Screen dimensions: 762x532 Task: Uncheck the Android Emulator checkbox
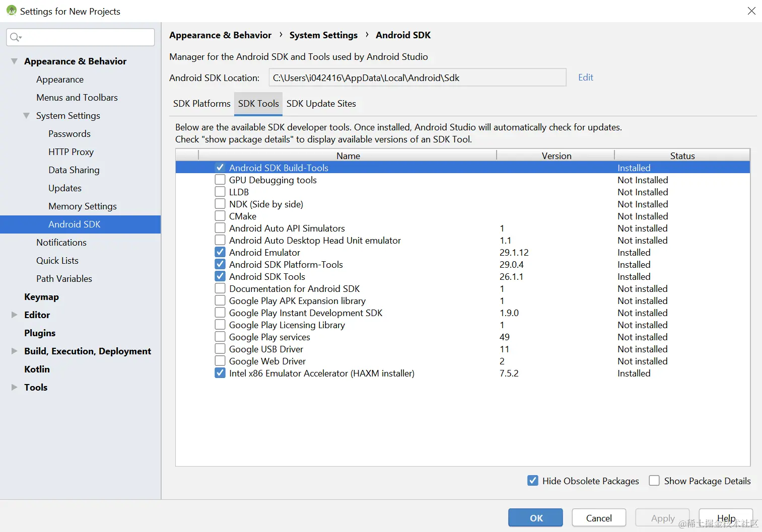(x=220, y=252)
